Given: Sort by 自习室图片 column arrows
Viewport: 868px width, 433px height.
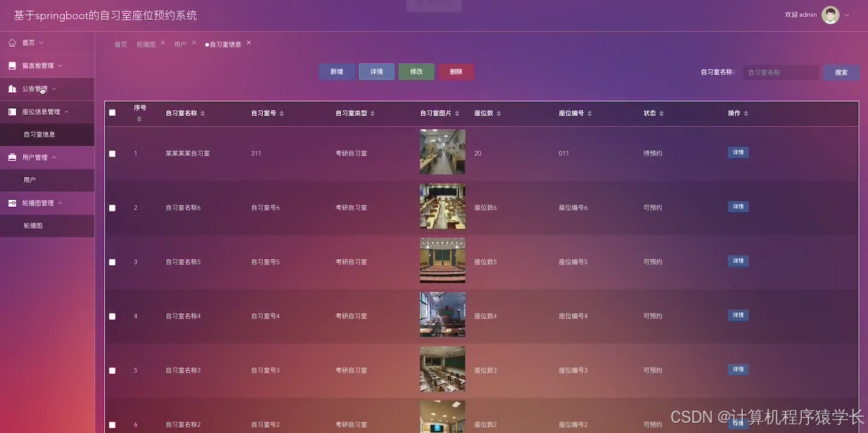Looking at the screenshot, I should click(457, 114).
